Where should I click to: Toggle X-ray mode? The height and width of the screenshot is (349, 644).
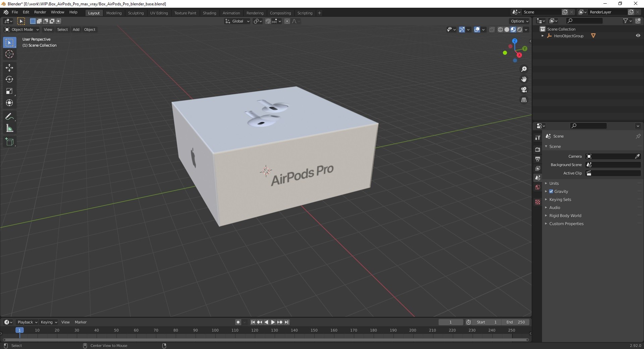[492, 30]
